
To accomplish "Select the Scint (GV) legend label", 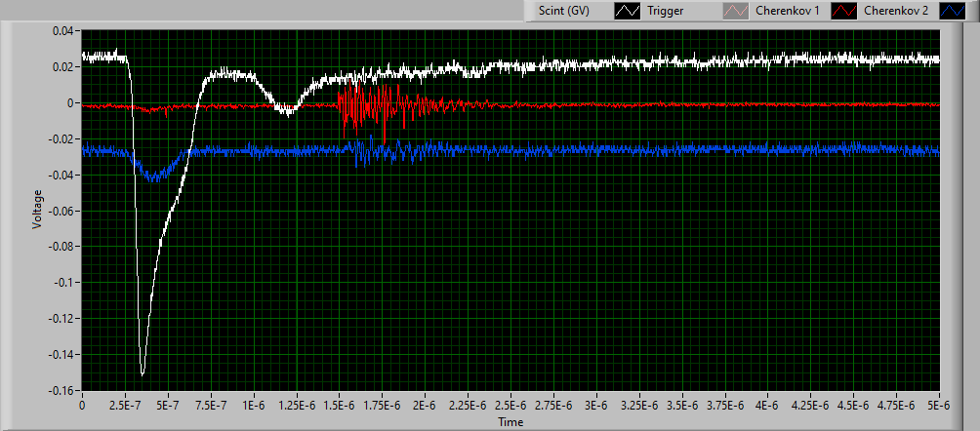I will tap(563, 11).
